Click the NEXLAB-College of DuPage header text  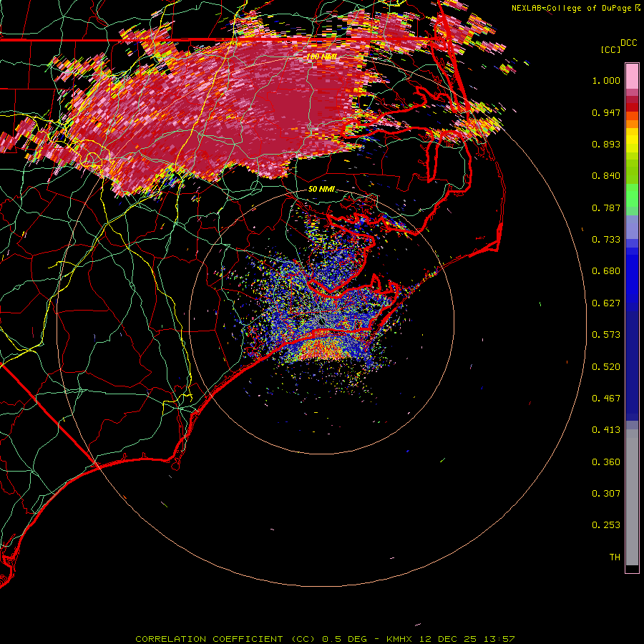(572, 8)
